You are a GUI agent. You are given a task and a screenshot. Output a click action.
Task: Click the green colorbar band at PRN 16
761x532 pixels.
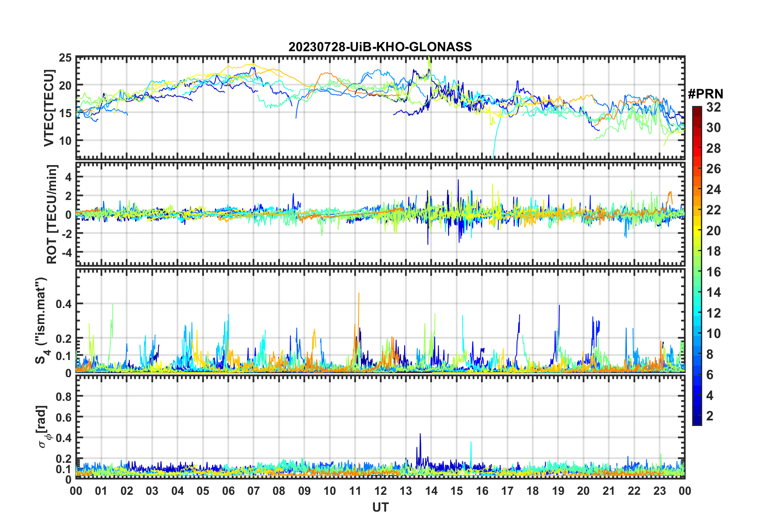pyautogui.click(x=697, y=272)
